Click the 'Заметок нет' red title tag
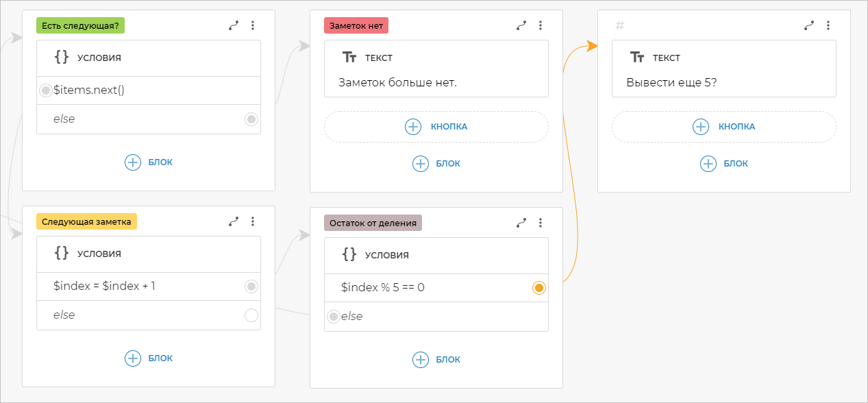 click(x=356, y=25)
